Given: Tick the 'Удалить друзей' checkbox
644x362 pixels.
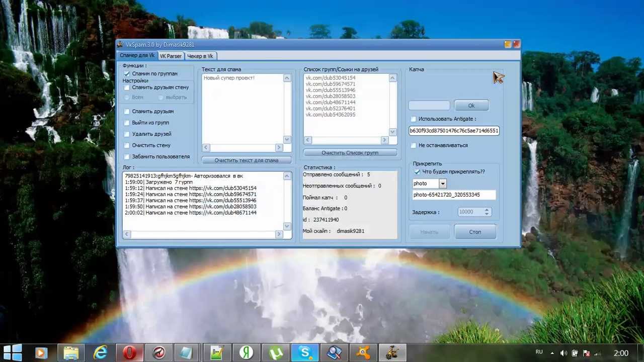Looking at the screenshot, I should pyautogui.click(x=127, y=134).
